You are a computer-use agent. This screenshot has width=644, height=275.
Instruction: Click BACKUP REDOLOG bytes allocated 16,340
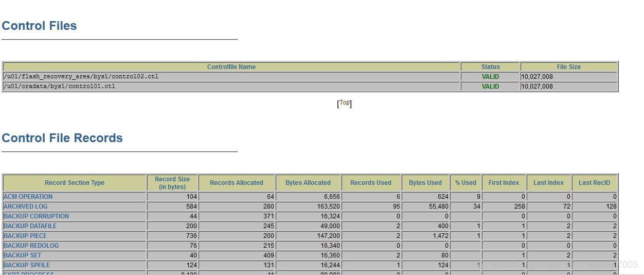click(329, 246)
